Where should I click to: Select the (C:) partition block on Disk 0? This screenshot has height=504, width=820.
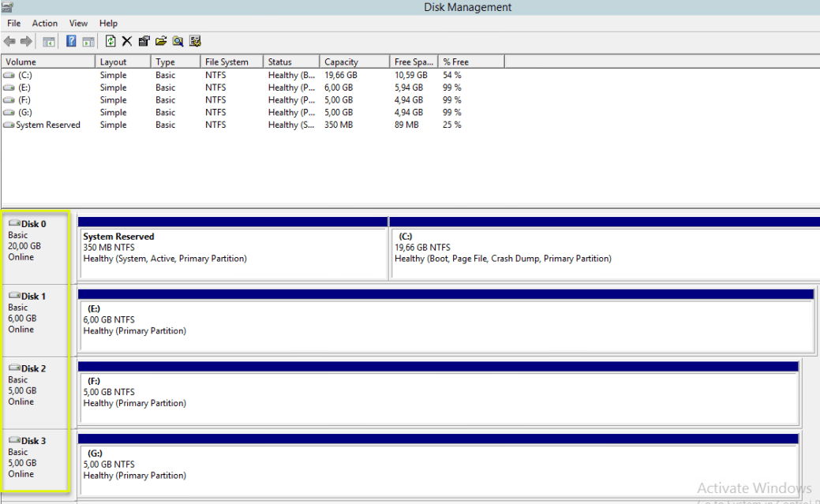click(604, 252)
